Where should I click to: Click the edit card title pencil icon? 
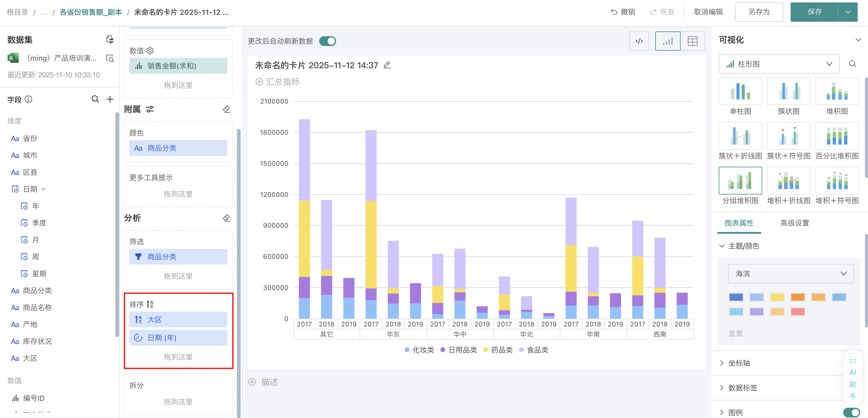(387, 65)
